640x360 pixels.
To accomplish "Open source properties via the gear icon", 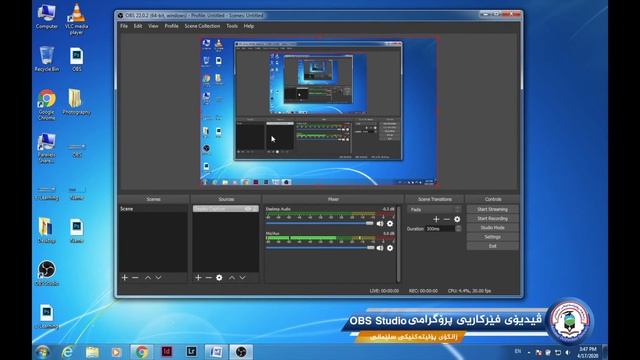I will point(219,278).
